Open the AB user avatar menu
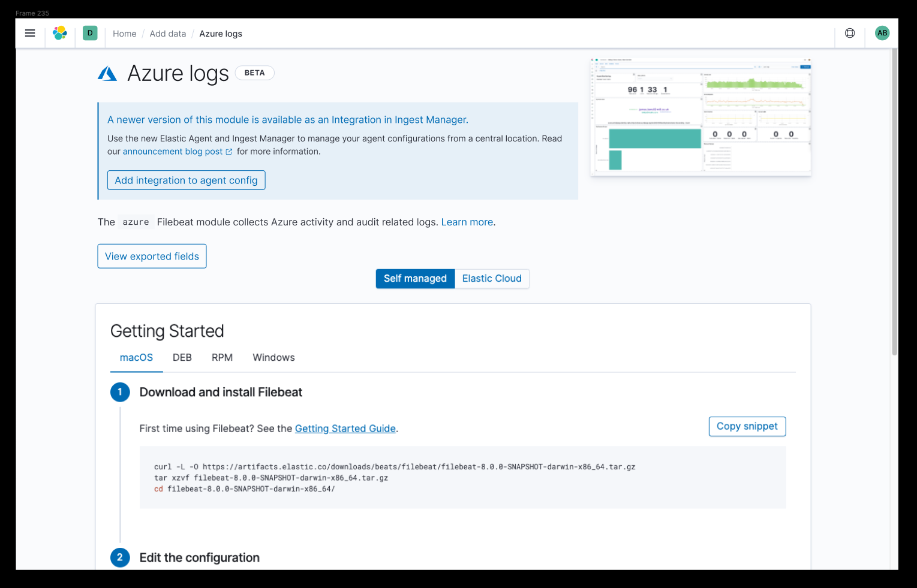The image size is (917, 588). 882,33
